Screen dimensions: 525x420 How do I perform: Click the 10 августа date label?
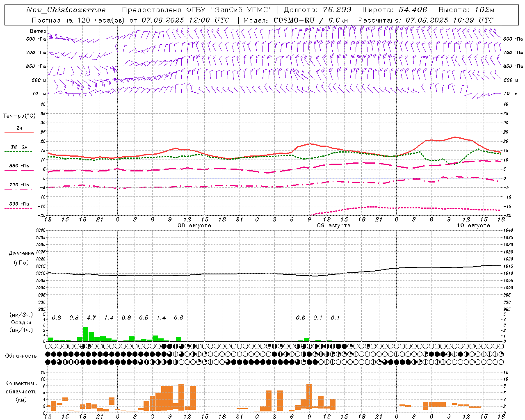473,226
